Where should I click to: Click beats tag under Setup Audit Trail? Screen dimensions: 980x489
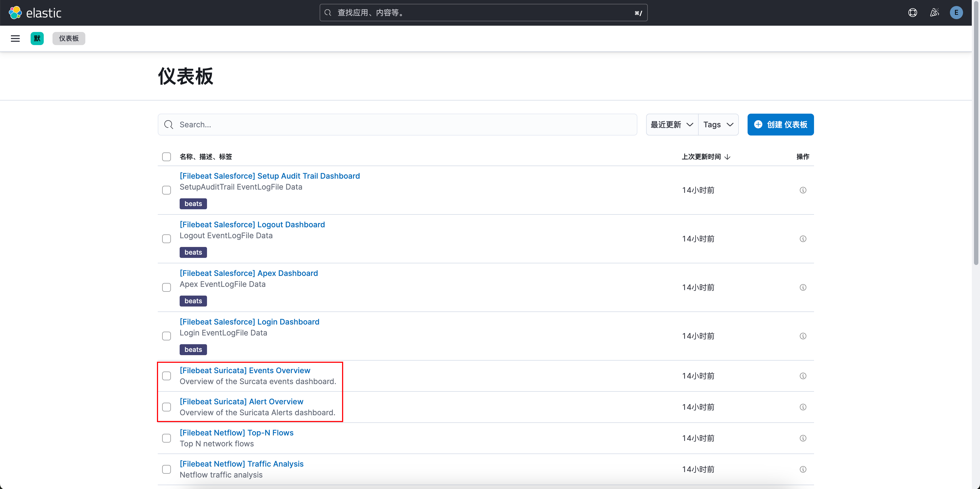[x=193, y=204]
